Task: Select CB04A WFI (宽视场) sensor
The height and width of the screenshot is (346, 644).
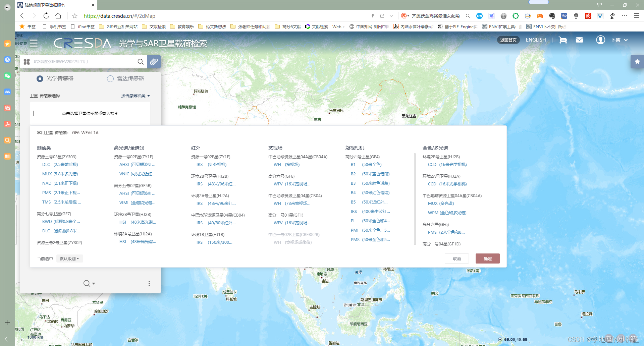Action: (286, 164)
